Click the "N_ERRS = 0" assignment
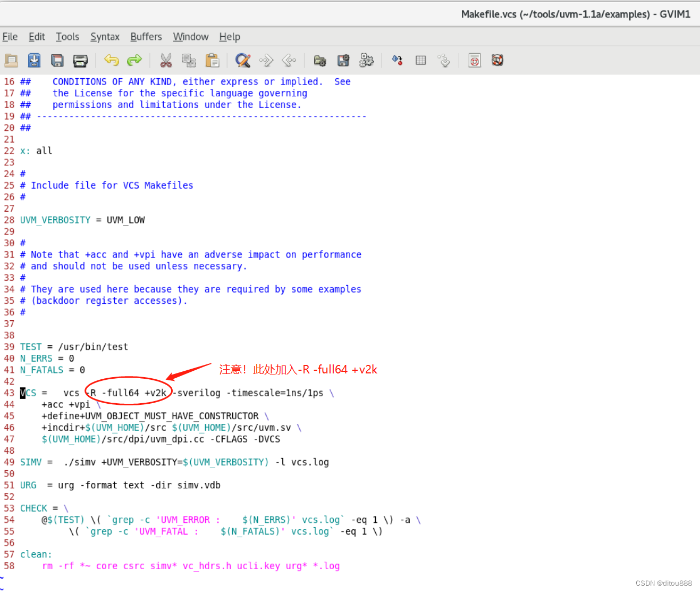Screen dimensions: 700x591 click(47, 359)
